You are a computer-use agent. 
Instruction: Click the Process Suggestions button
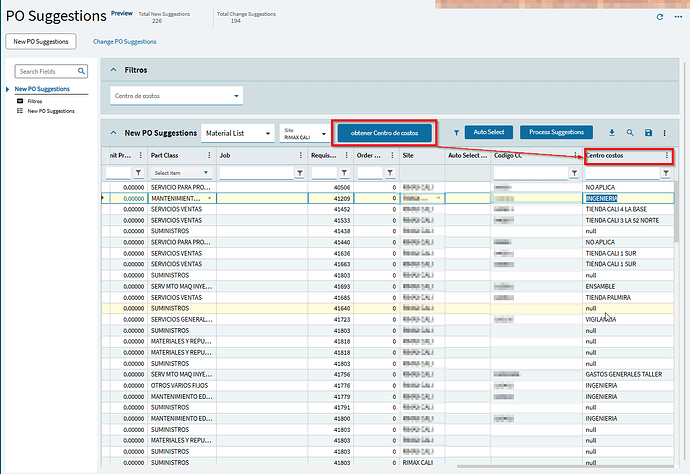pyautogui.click(x=559, y=132)
